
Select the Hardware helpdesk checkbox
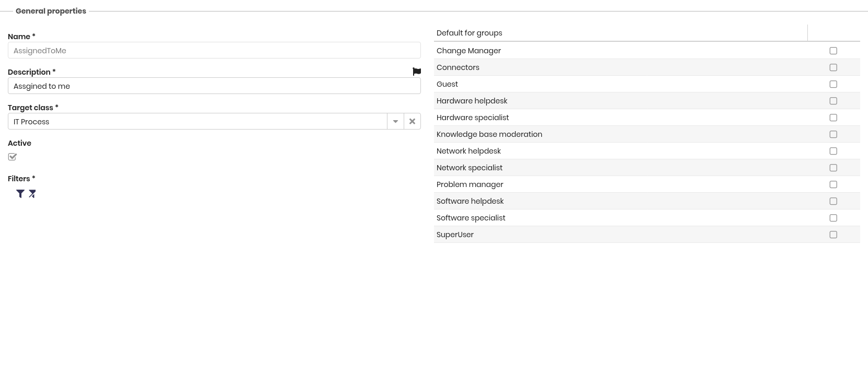(x=833, y=101)
